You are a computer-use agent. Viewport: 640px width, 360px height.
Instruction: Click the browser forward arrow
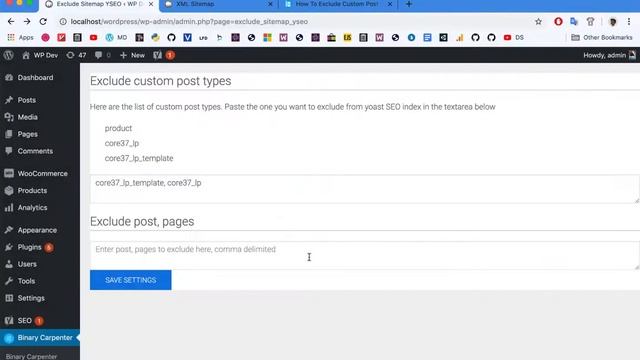(x=27, y=22)
